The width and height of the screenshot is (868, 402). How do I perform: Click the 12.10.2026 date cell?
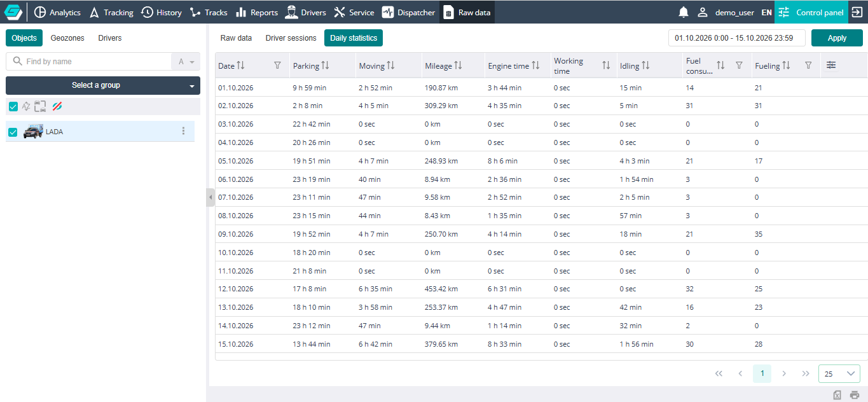[x=235, y=289]
